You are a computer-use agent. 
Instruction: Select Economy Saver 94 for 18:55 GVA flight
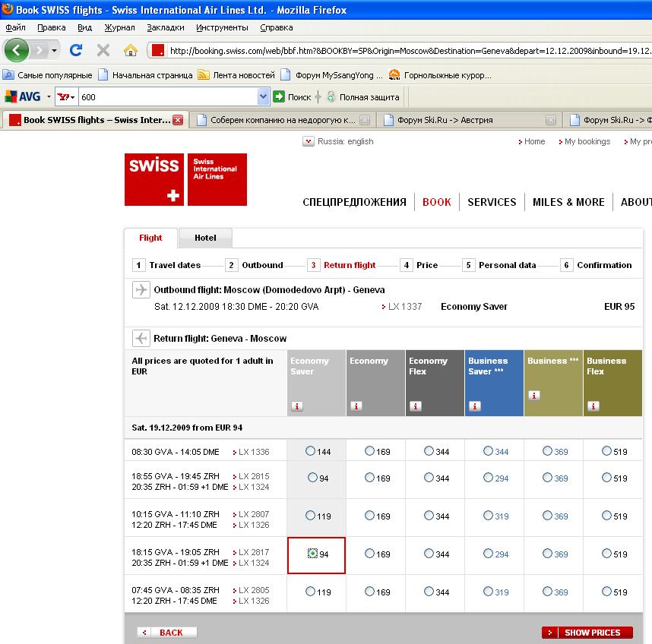coord(312,478)
